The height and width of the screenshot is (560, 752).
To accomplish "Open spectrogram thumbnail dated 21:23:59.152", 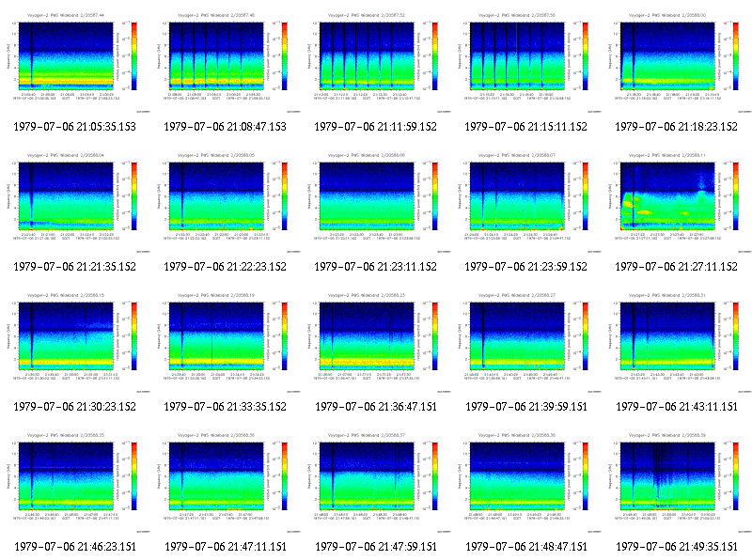I will (x=526, y=203).
